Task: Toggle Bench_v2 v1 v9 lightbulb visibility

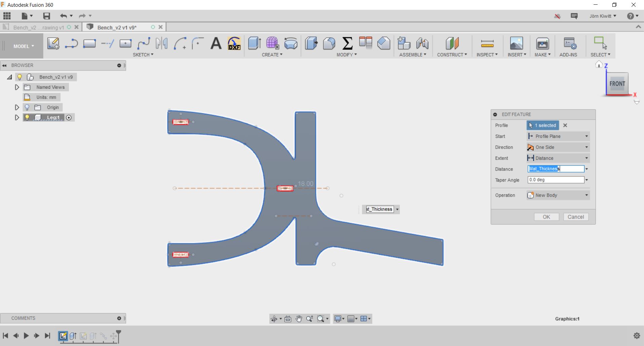Action: pyautogui.click(x=20, y=77)
